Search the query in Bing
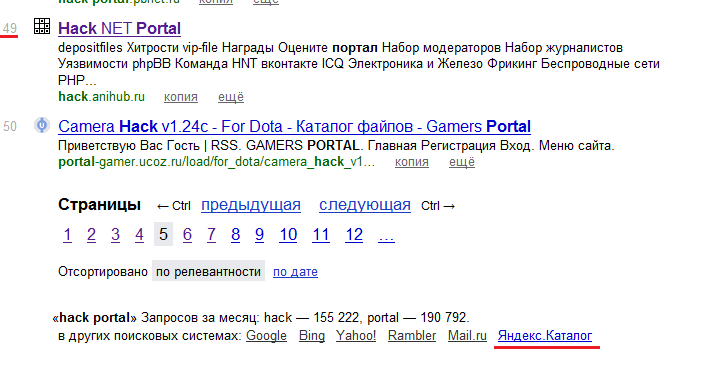707x389 pixels. 312,336
